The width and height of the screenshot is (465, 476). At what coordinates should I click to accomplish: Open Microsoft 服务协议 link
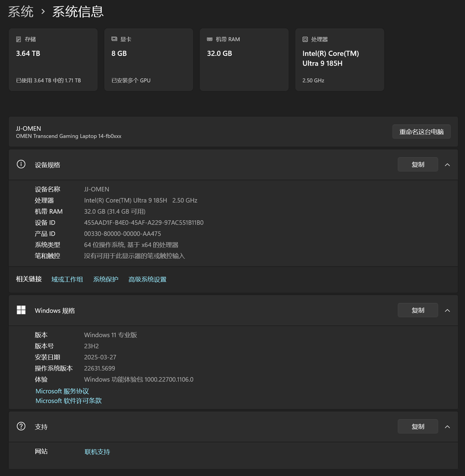[x=62, y=391]
